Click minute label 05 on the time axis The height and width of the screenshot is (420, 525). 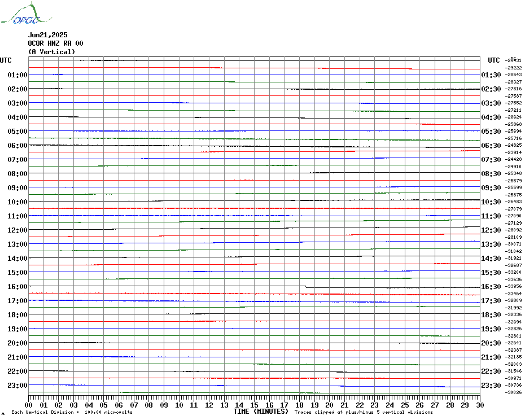(104, 405)
